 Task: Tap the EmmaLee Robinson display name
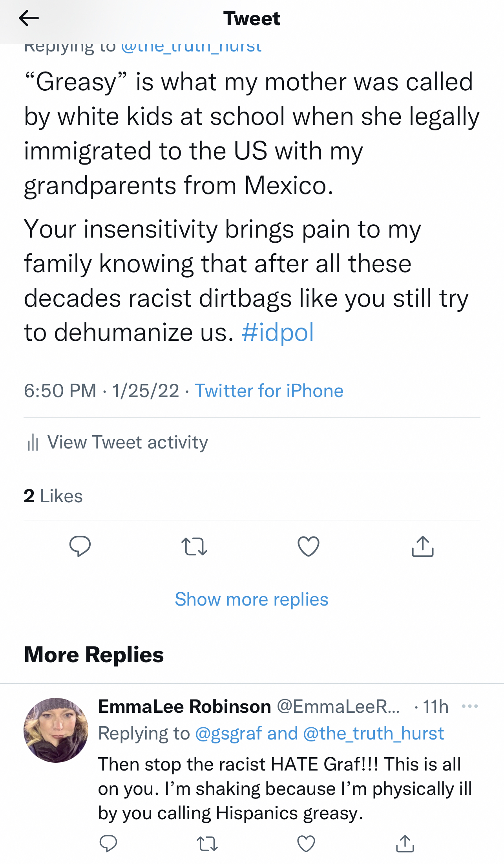pyautogui.click(x=184, y=707)
